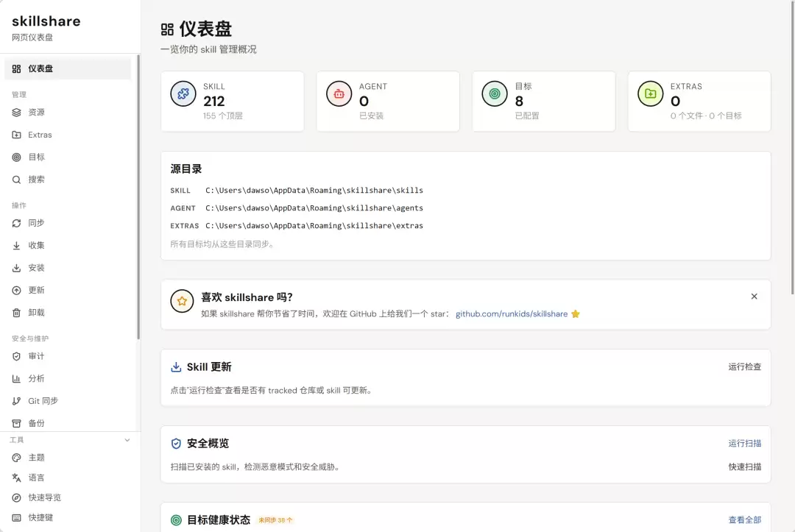The width and height of the screenshot is (795, 532).
Task: Click the 资源 layers icon
Action: [16, 113]
